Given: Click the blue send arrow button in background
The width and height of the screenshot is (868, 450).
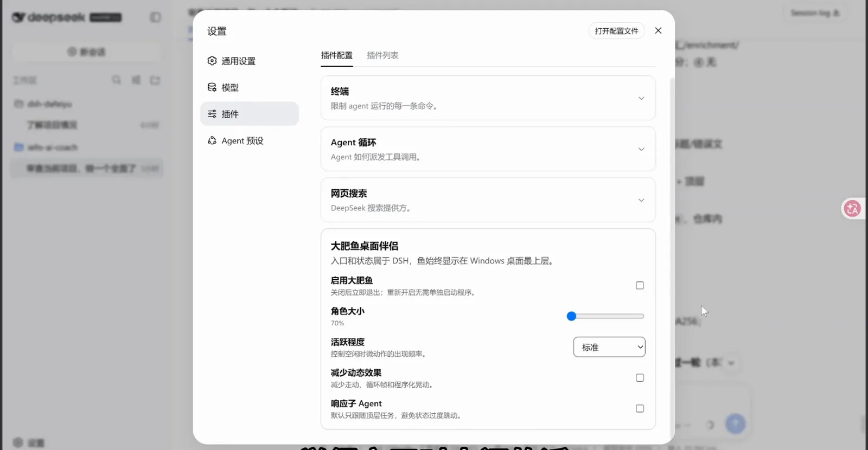Looking at the screenshot, I should tap(735, 423).
